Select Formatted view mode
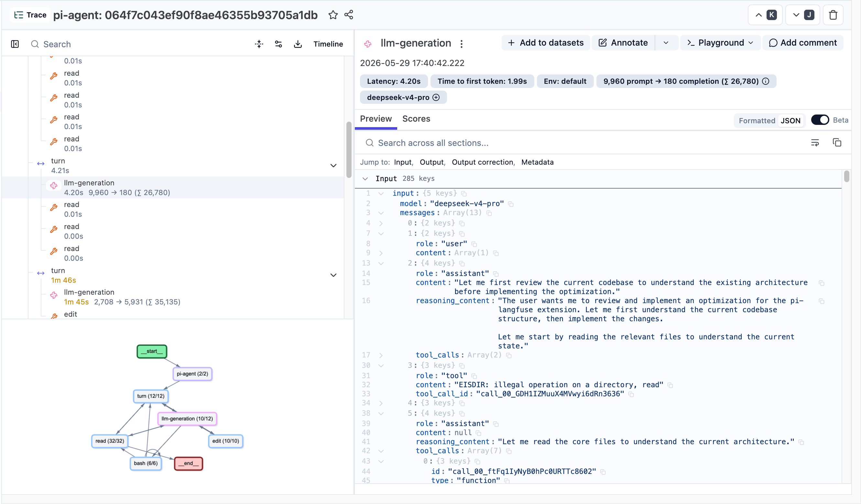Image resolution: width=861 pixels, height=504 pixels. 757,121
